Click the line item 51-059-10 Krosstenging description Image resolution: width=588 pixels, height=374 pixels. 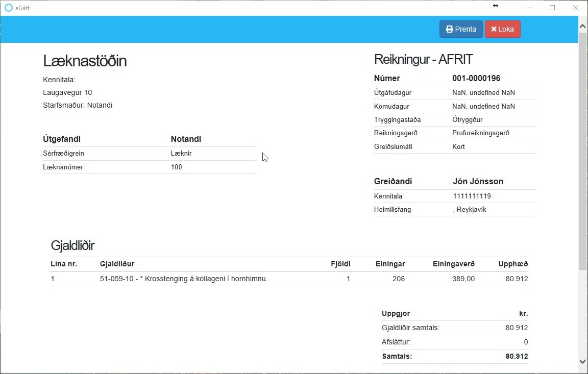tap(184, 279)
